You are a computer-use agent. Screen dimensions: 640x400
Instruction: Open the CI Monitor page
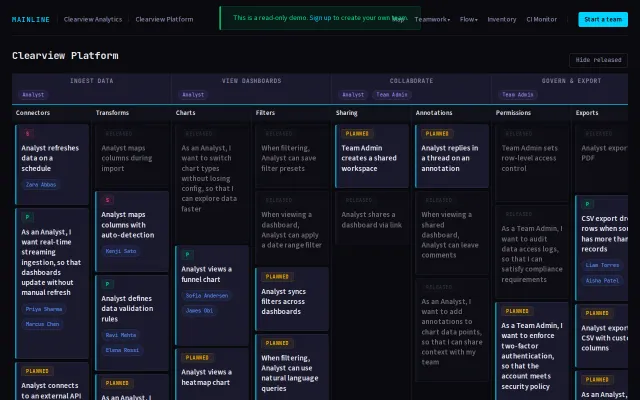click(x=542, y=19)
